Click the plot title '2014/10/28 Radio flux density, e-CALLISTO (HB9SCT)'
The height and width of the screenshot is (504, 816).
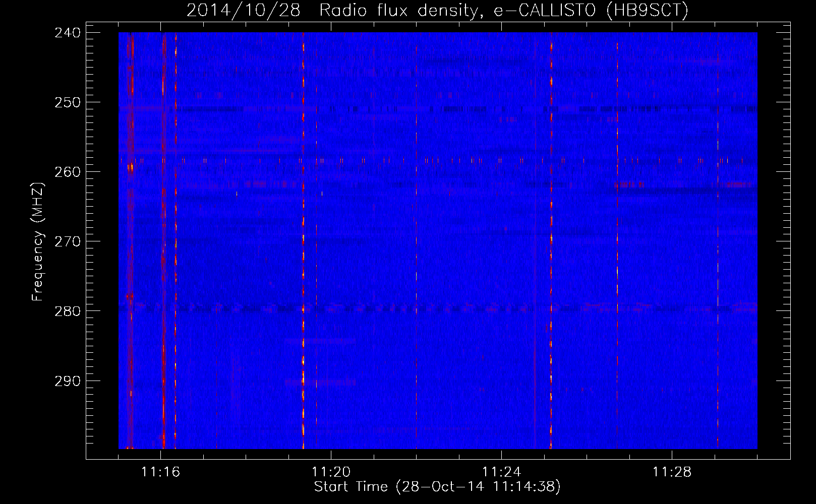[437, 10]
